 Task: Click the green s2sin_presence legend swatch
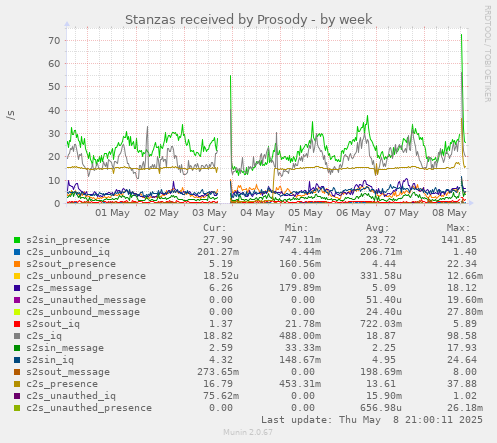tap(17, 240)
